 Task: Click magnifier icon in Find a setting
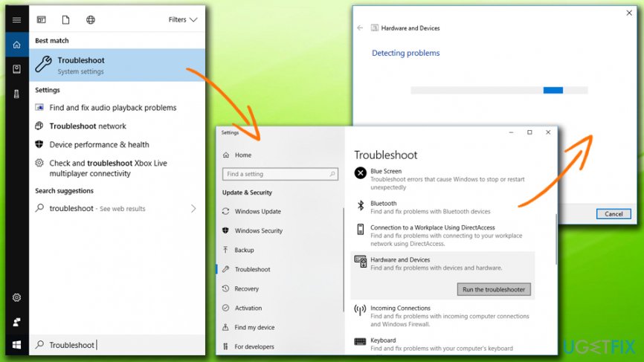coord(332,174)
